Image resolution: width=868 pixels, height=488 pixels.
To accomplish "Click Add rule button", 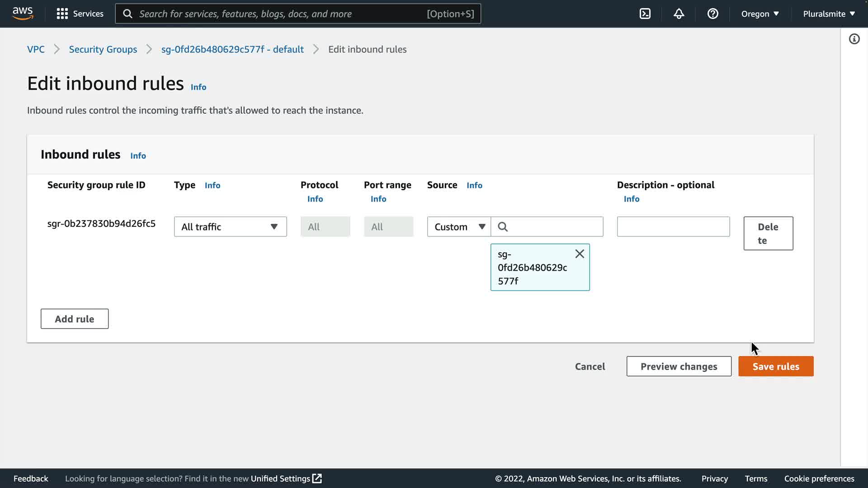I will pos(75,319).
